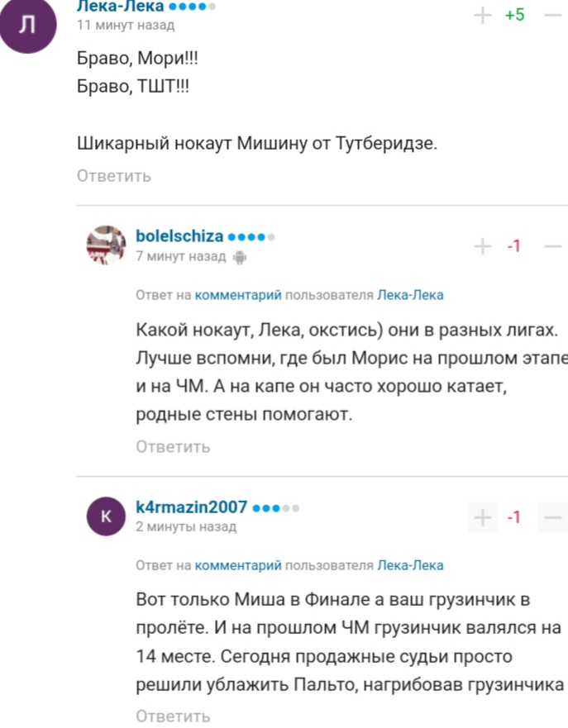Downvote bolelschiza's reply with minus

click(553, 246)
